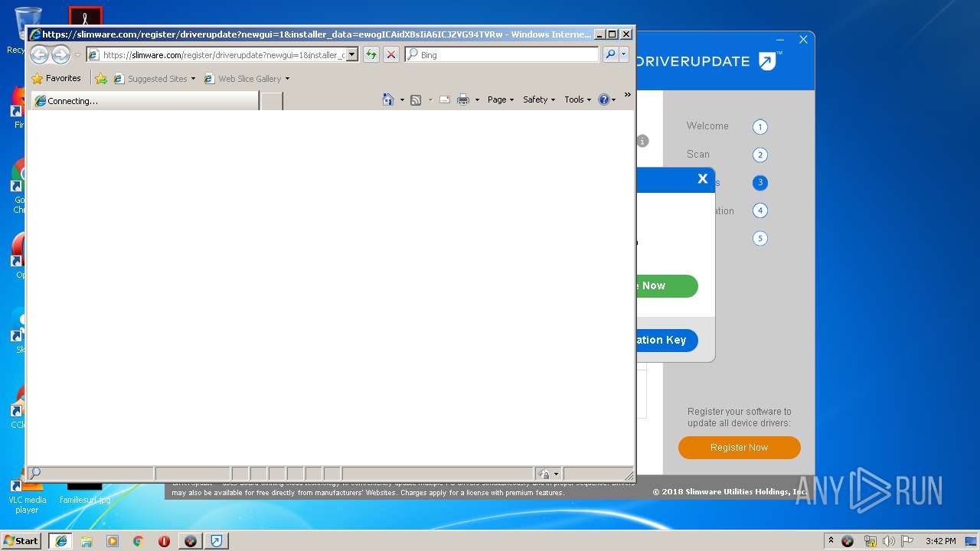
Task: Click the colorful ball taskbar icon
Action: (x=191, y=540)
